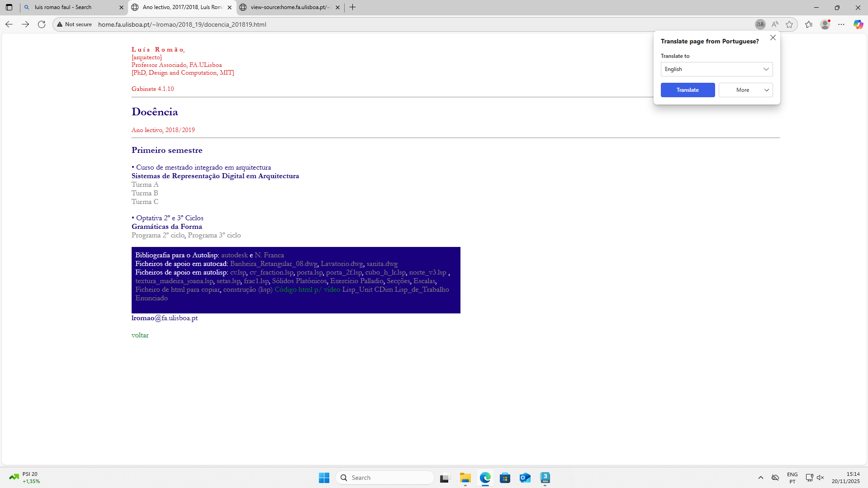Switch to the 'luis romao faul - Search' tab
Screen dimensions: 868x488
(74, 7)
